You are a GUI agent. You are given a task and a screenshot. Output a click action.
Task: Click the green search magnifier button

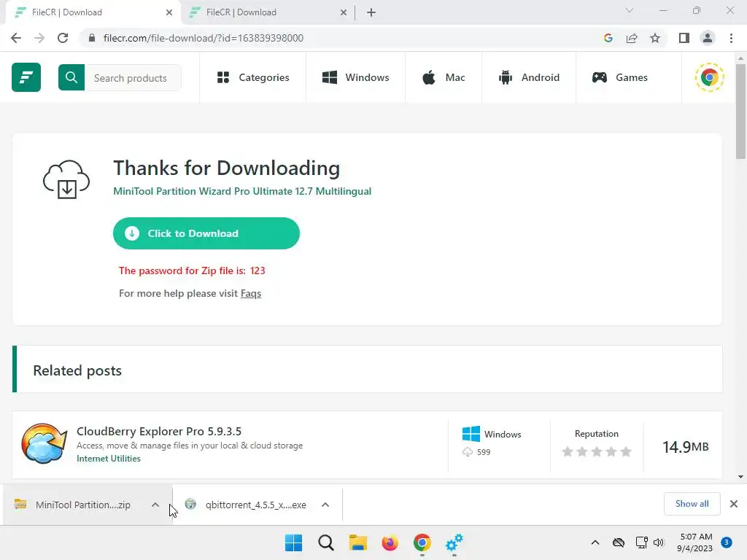pos(71,77)
